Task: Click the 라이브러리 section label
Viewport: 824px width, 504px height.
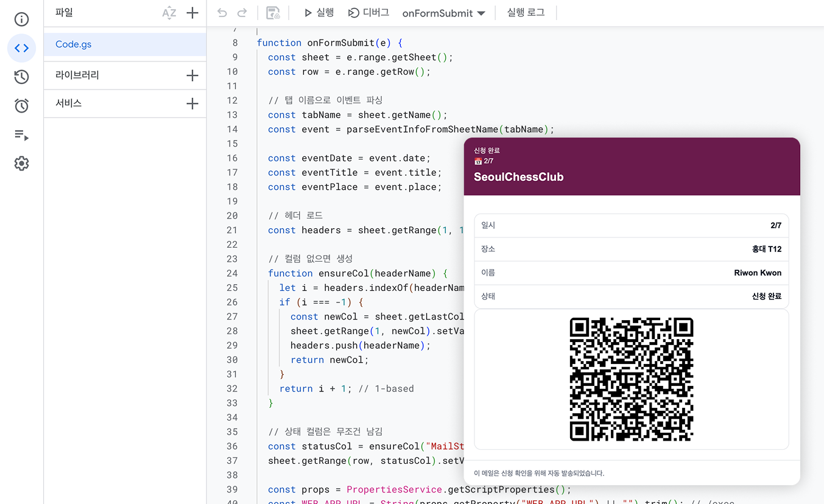Action: coord(77,75)
